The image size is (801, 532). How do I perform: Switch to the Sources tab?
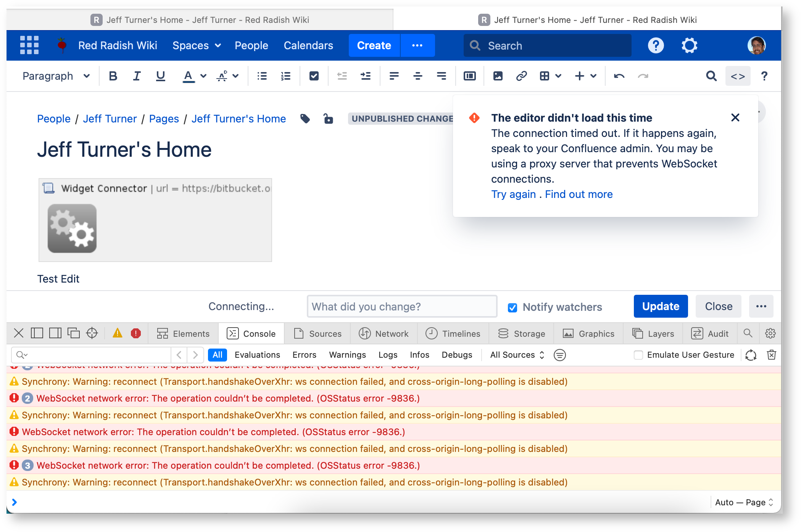(317, 334)
